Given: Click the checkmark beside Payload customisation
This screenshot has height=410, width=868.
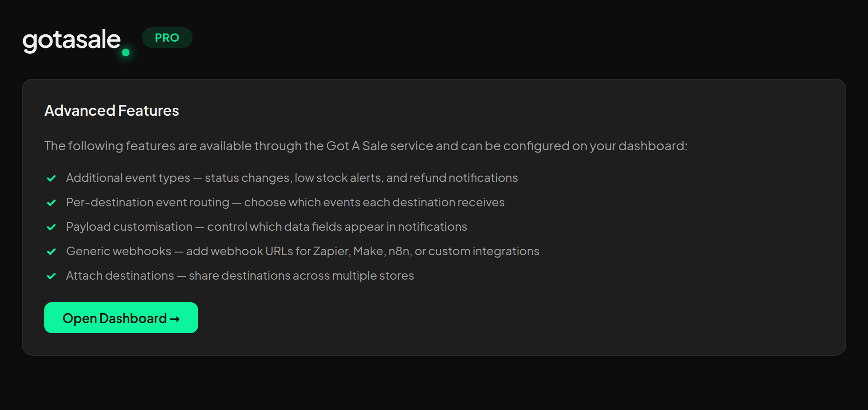Looking at the screenshot, I should (51, 227).
